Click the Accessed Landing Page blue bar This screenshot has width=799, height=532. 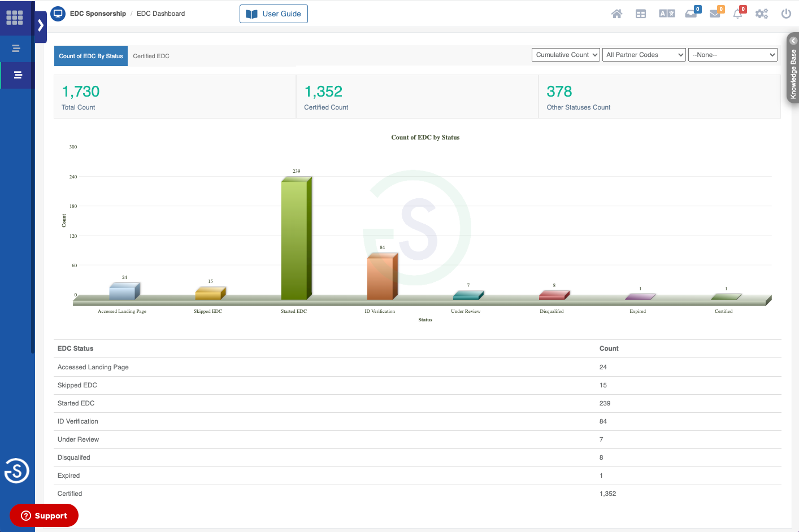pos(124,291)
